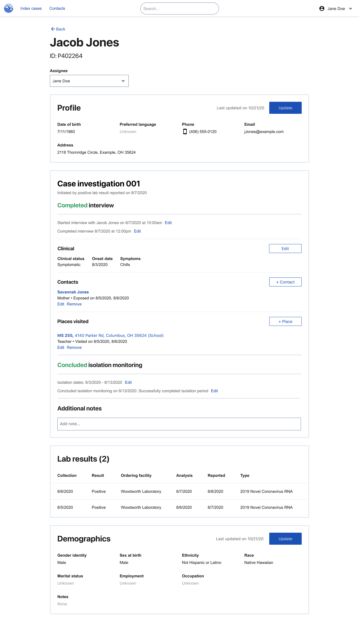Open Index cases in navigation

click(x=31, y=9)
